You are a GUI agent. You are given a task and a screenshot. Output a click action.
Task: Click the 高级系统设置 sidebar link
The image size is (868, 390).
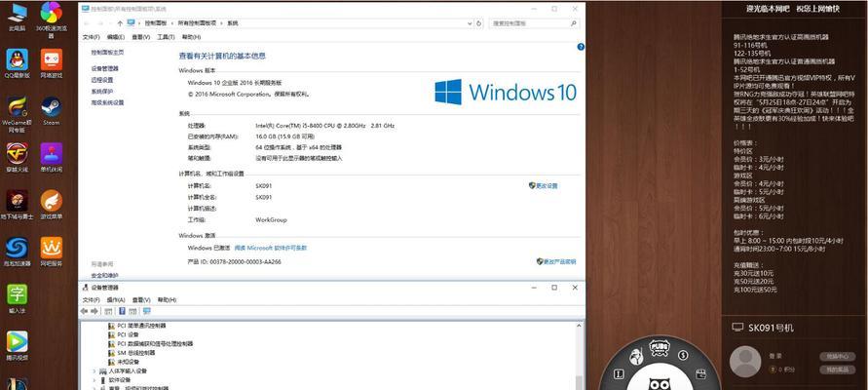[x=107, y=102]
